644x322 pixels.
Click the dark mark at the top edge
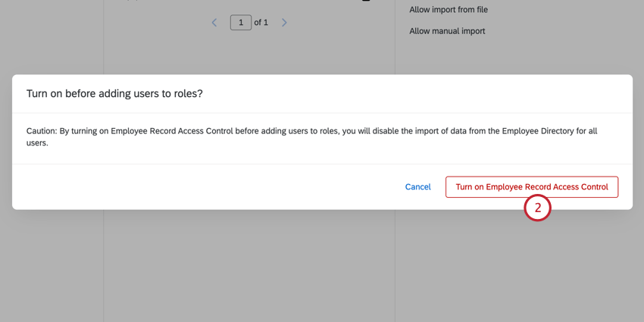click(366, 1)
